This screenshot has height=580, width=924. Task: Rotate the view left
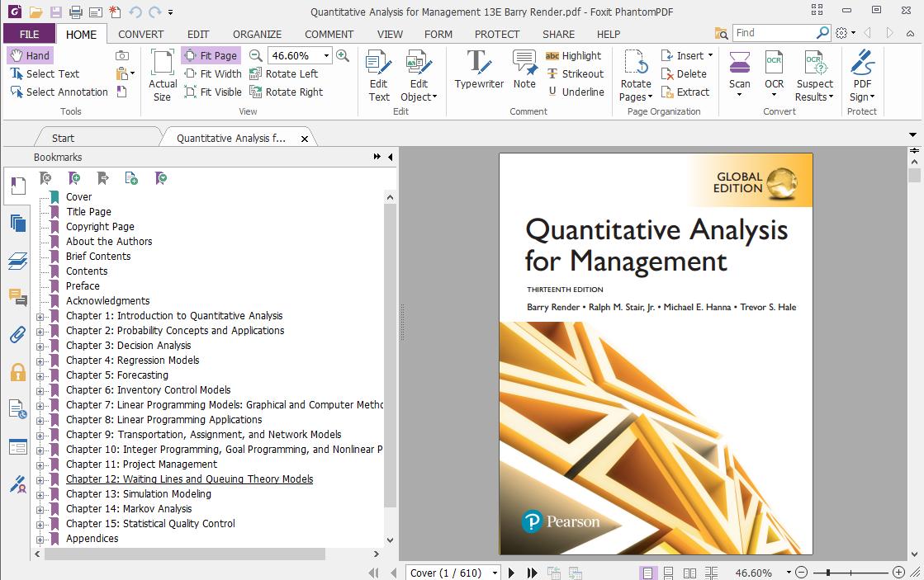pos(283,73)
